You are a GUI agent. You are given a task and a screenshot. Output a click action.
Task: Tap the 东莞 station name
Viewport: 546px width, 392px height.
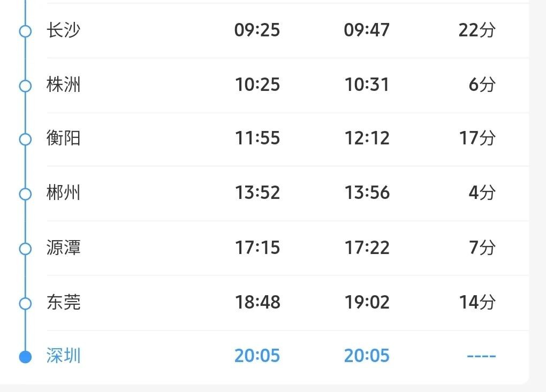(63, 303)
